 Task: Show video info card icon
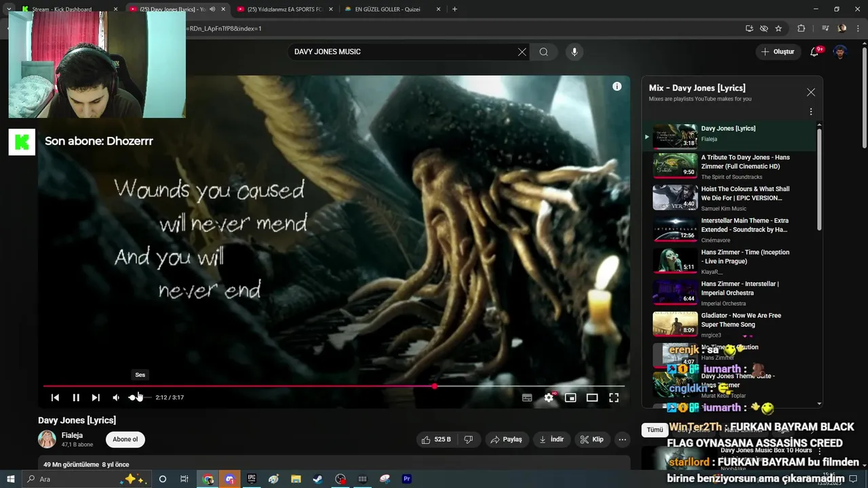(617, 86)
